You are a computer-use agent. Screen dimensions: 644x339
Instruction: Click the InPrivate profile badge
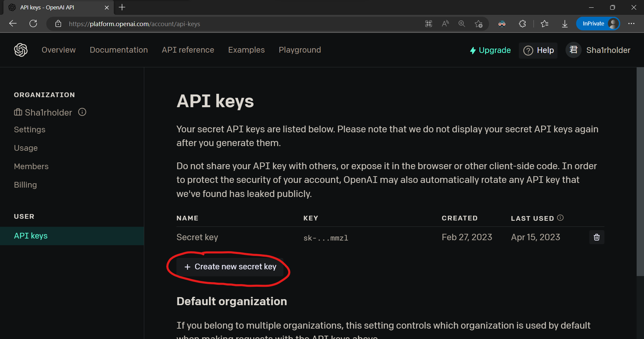tap(598, 23)
